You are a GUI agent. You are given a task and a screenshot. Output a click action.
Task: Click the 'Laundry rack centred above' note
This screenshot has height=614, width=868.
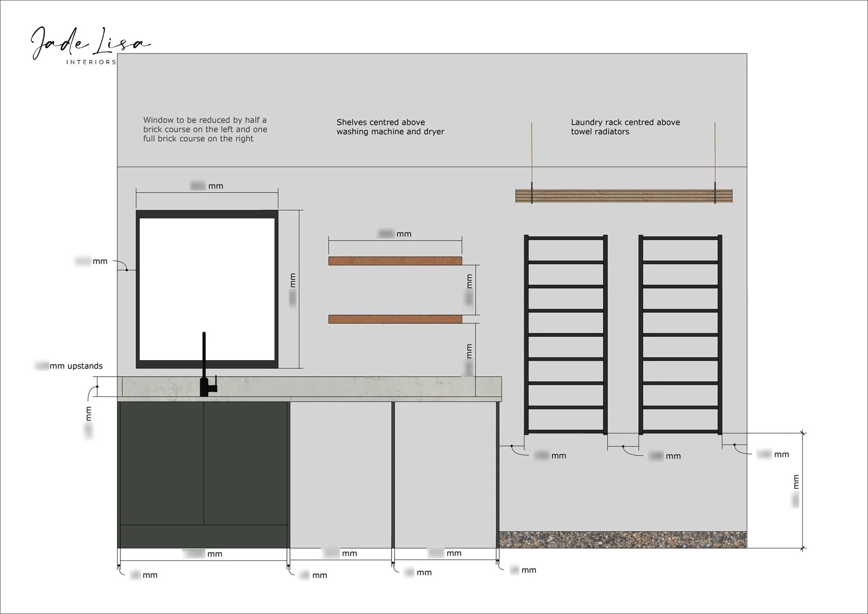coord(625,127)
